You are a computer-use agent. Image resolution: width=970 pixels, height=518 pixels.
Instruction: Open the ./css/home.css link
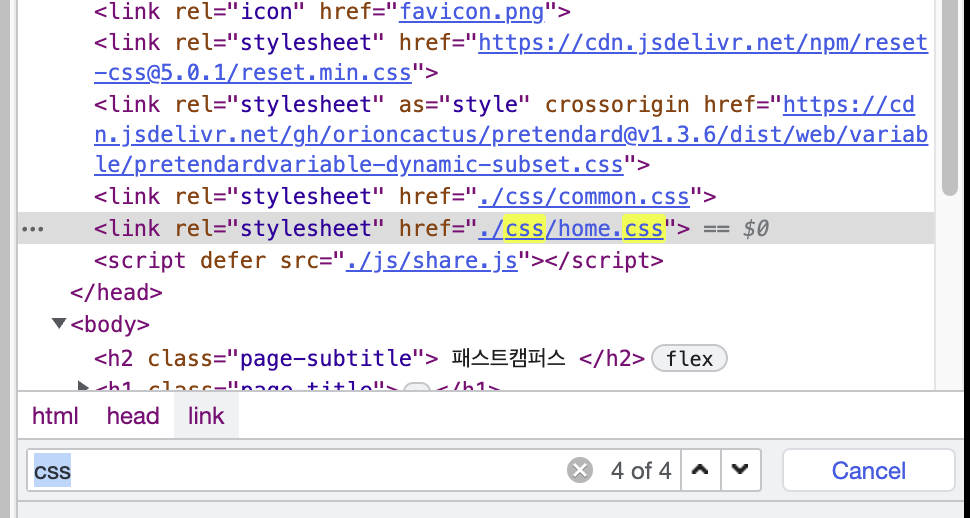coord(571,228)
